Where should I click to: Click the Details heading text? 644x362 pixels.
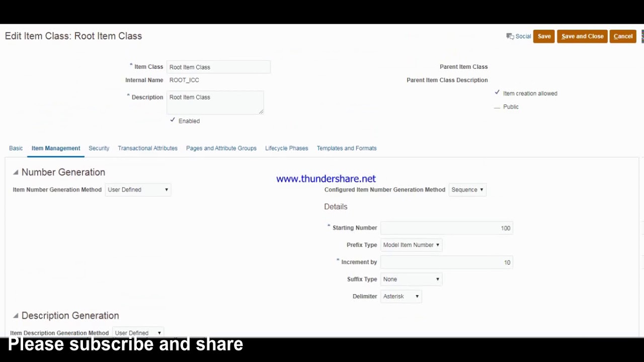tap(336, 207)
